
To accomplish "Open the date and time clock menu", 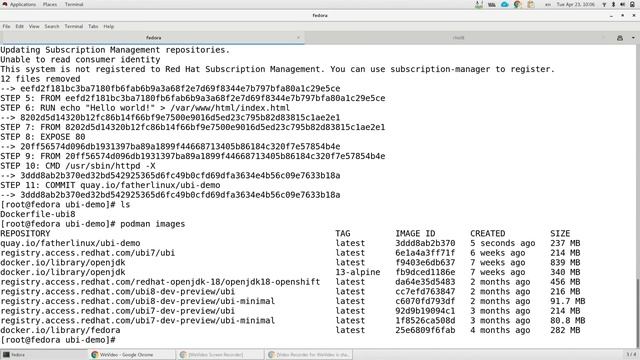I will pos(576,4).
